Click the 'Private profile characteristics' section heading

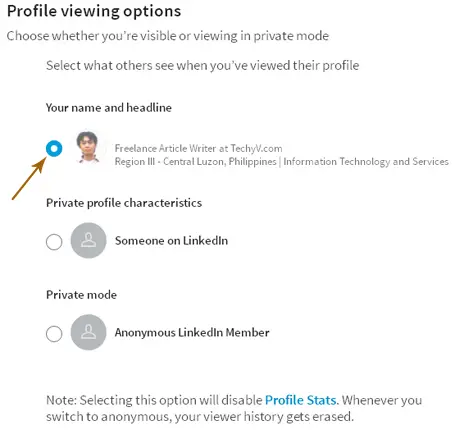coord(124,203)
